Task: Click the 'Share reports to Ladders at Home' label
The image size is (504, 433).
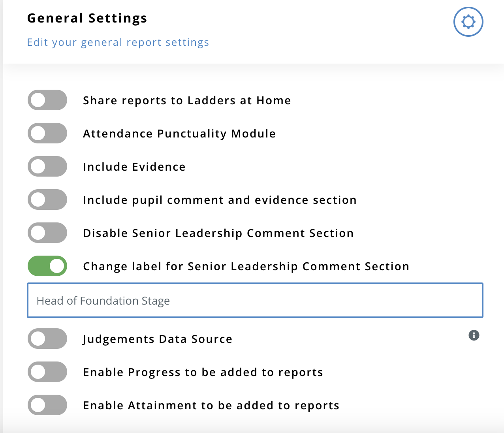Action: pyautogui.click(x=187, y=100)
